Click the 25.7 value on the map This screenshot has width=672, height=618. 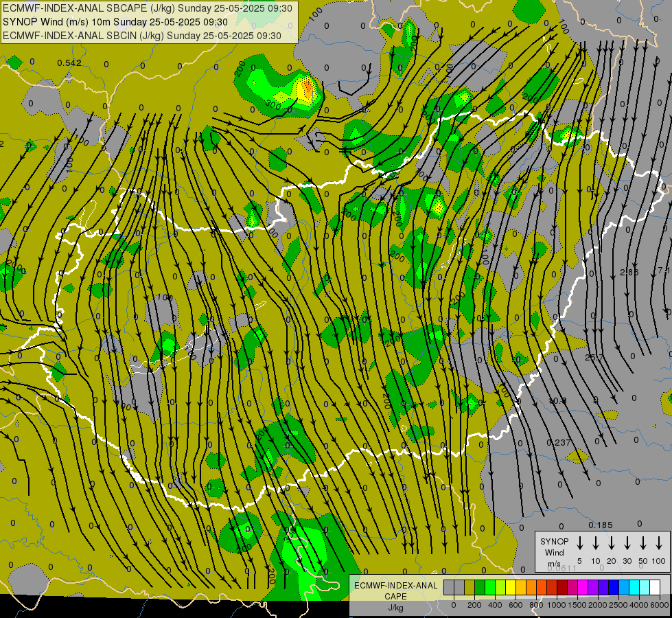[x=594, y=357]
